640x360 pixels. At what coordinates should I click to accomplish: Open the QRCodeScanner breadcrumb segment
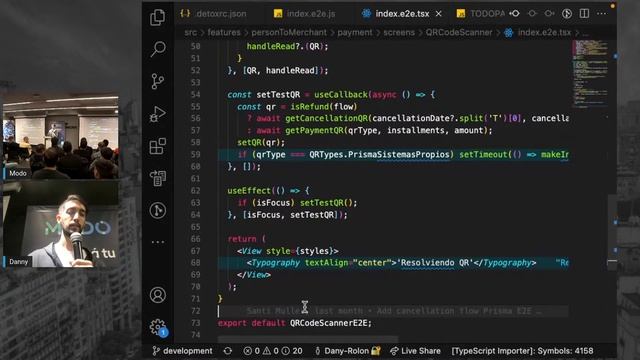pyautogui.click(x=459, y=32)
